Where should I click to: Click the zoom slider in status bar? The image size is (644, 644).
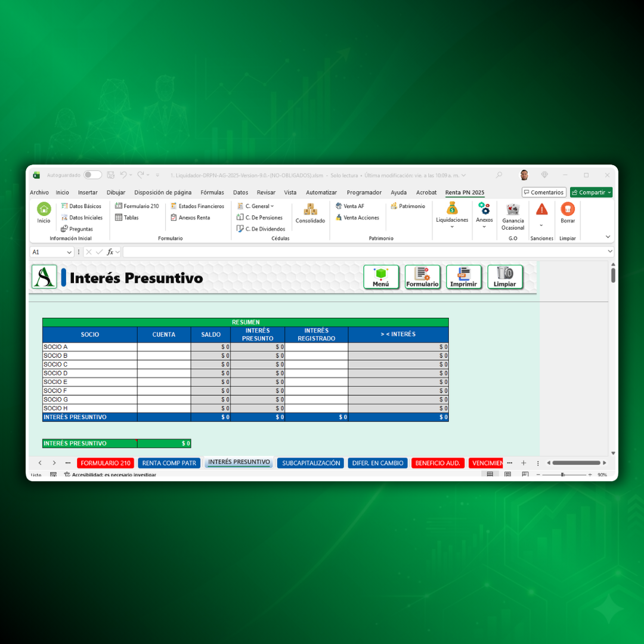(562, 475)
